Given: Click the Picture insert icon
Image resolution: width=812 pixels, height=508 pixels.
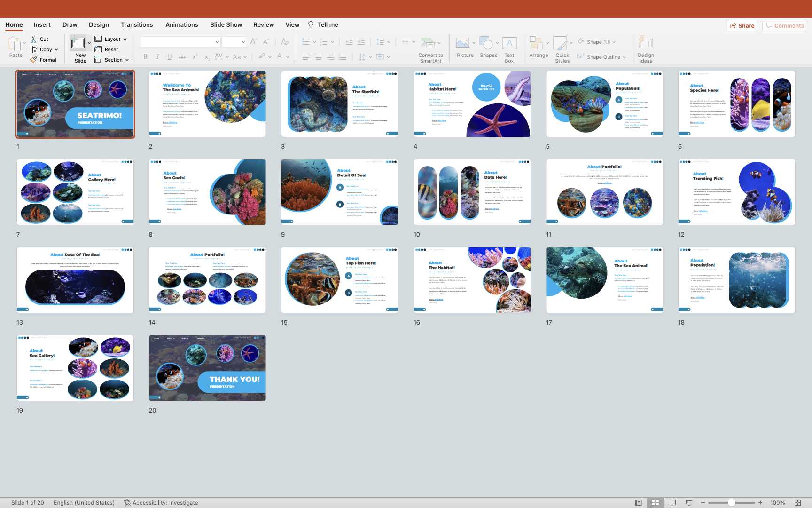Looking at the screenshot, I should pyautogui.click(x=462, y=44).
